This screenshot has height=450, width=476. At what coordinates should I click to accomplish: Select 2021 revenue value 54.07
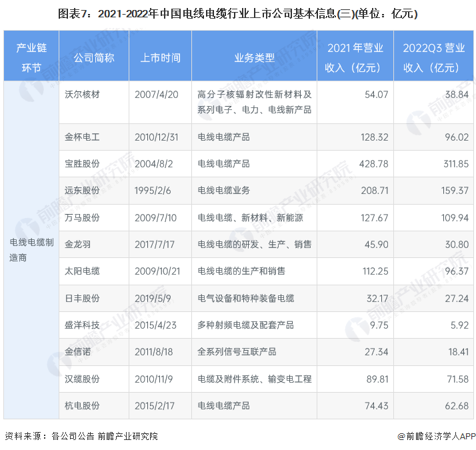377,95
